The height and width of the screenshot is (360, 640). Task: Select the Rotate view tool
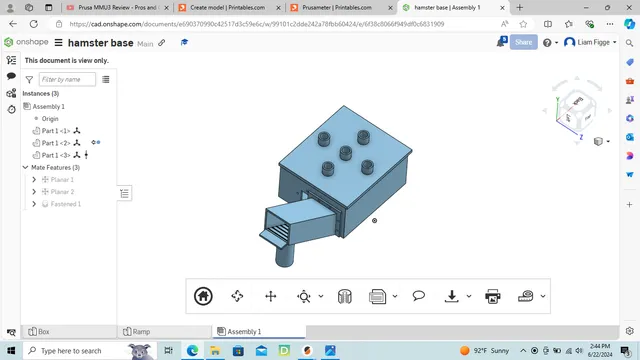[x=237, y=296]
